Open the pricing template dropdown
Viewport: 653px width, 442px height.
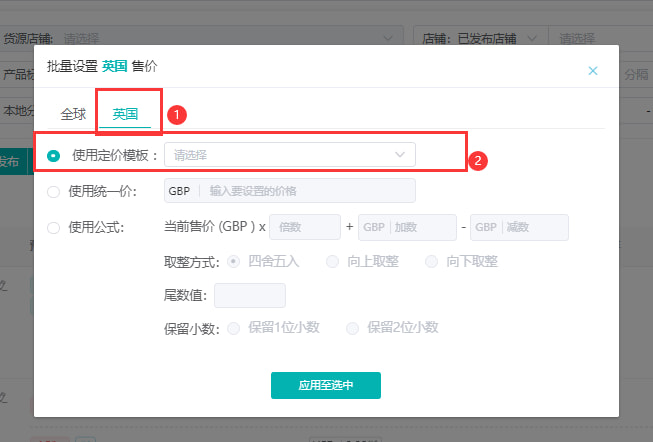(280, 155)
